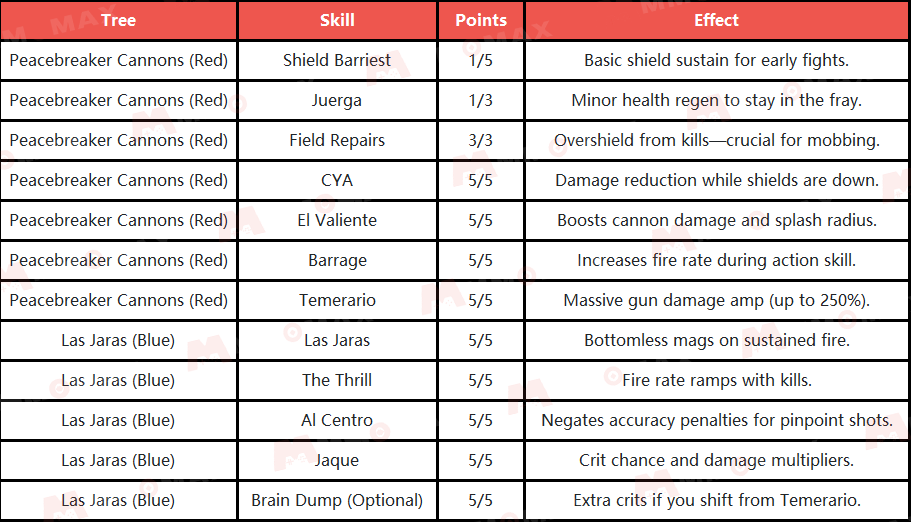Click the Al Centro skill cell

coord(337,420)
